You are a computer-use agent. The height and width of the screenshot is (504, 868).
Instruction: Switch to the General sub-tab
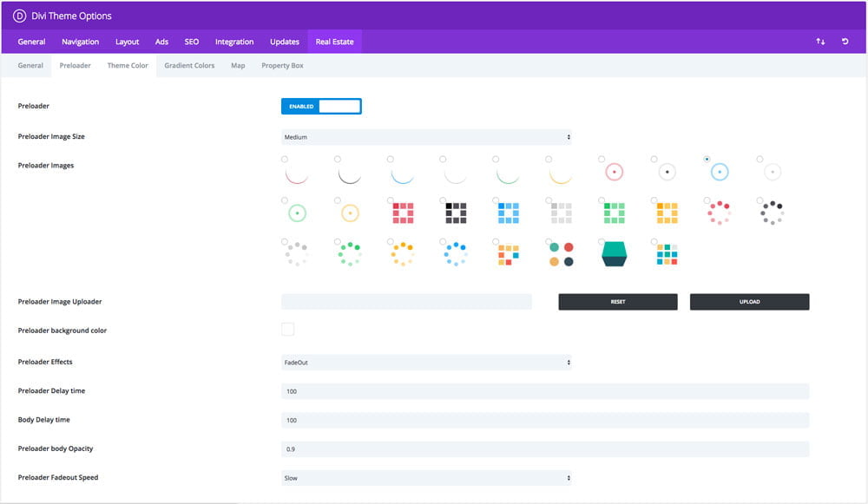pos(30,65)
